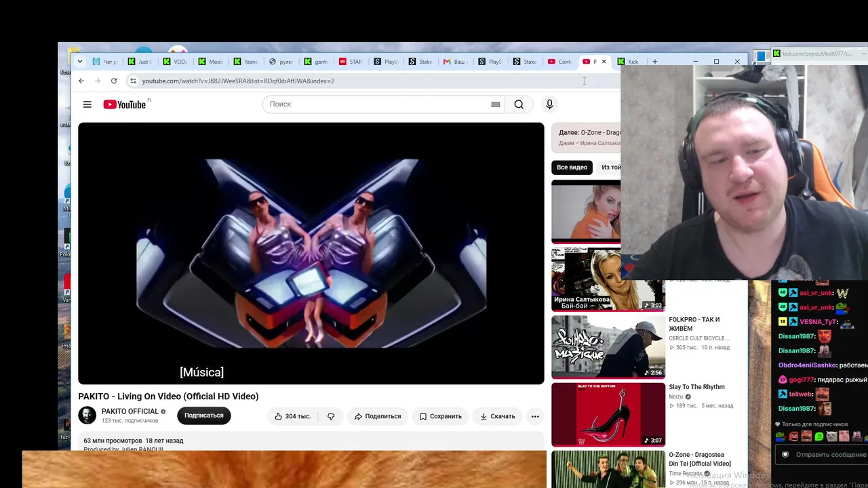Dislike the video with thumbs down
868x488 pixels.
click(331, 416)
